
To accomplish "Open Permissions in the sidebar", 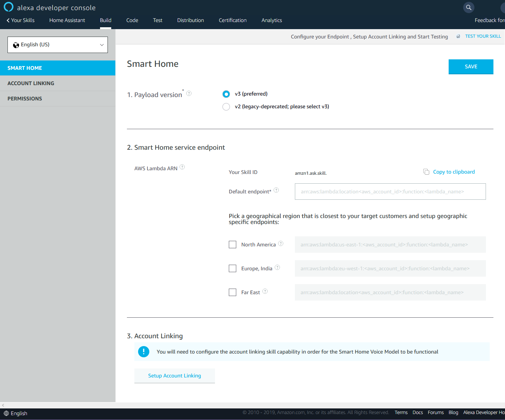I will (x=57, y=99).
